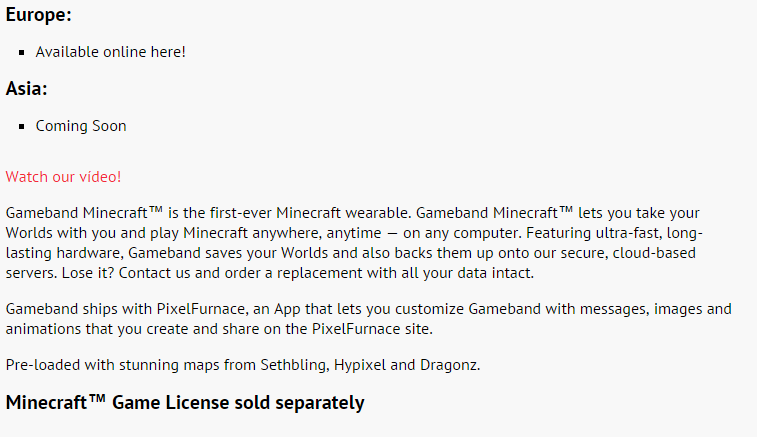Viewport: 757px width, 437px height.
Task: Click 'Available online here!' under Europe
Action: (x=111, y=52)
